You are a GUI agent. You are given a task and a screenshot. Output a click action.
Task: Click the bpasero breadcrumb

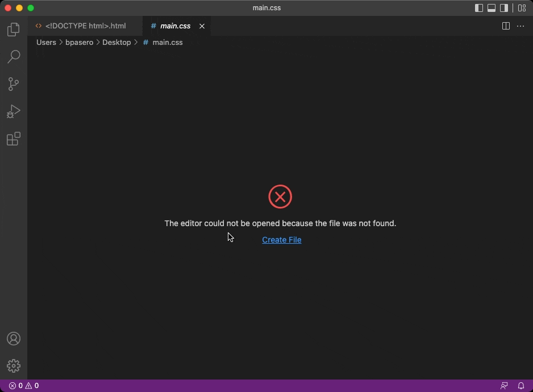click(79, 43)
